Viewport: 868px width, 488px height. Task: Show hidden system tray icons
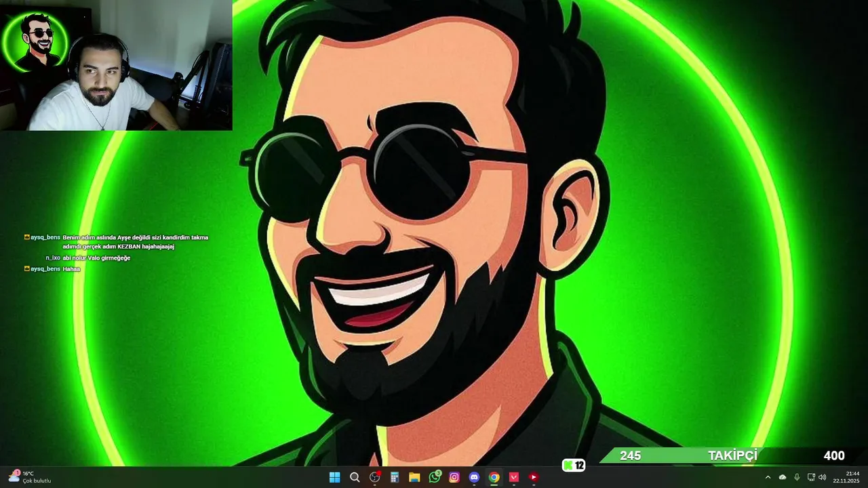coord(768,477)
